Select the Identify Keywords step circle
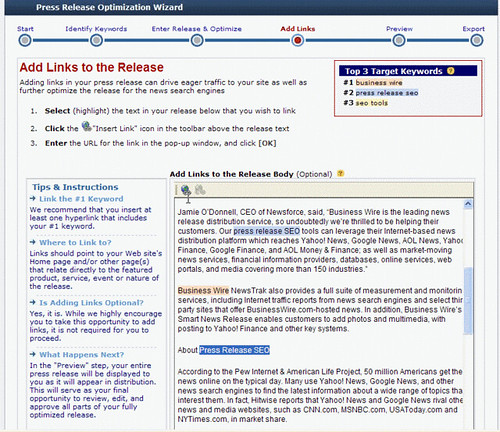This screenshot has height=432, width=500. [96, 41]
